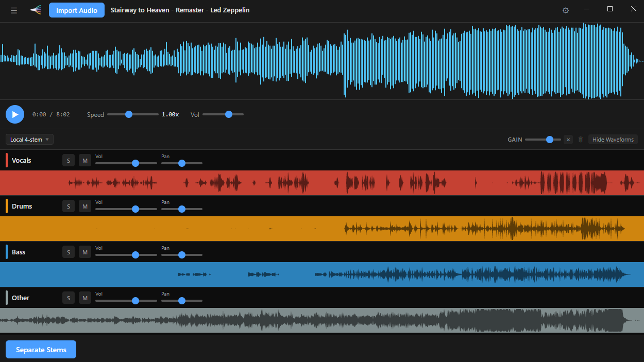Screen dimensions: 644x362
Task: Click the X reset button beside GAIN
Action: [x=568, y=140]
